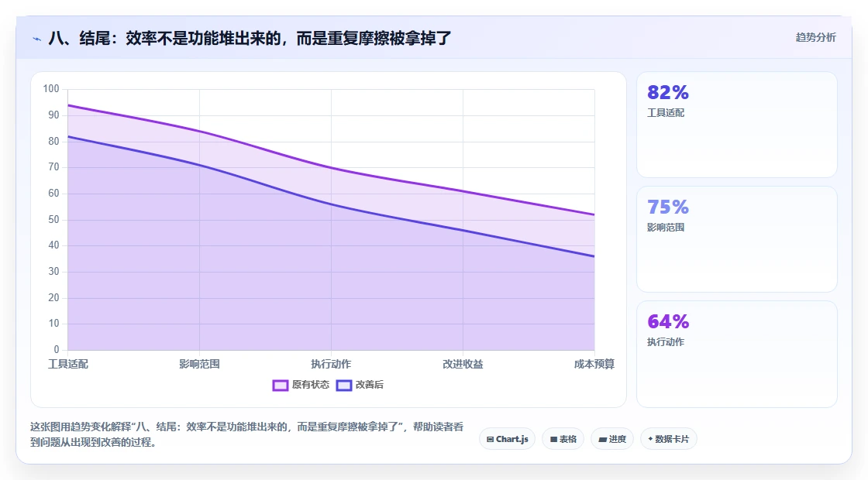Click the 工具适配 x-axis label
The height and width of the screenshot is (480, 868).
(68, 364)
